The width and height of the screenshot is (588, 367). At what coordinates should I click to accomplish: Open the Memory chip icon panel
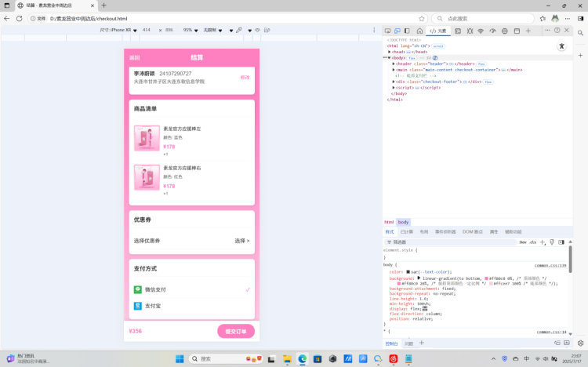point(505,31)
